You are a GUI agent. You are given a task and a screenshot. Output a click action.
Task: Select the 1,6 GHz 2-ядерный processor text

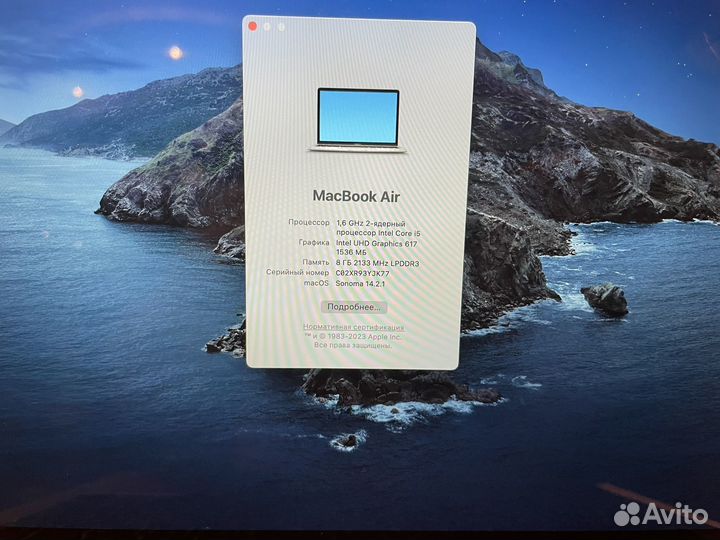tap(371, 224)
